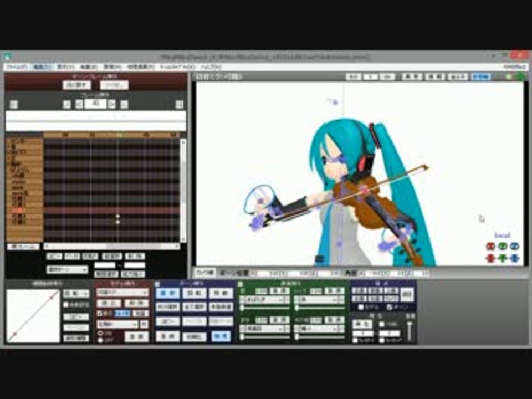Step back one frame with < arrow
532x399 pixels.
79,104
